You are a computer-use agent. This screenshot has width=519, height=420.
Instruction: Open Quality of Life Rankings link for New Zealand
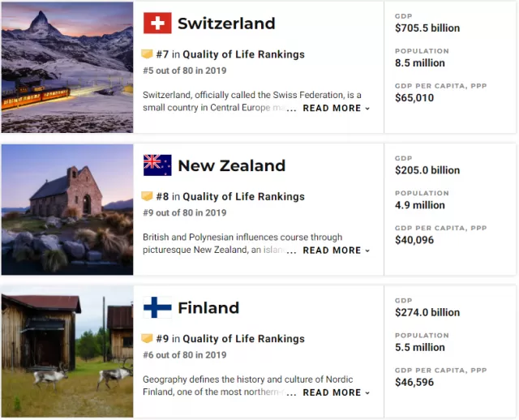[243, 196]
